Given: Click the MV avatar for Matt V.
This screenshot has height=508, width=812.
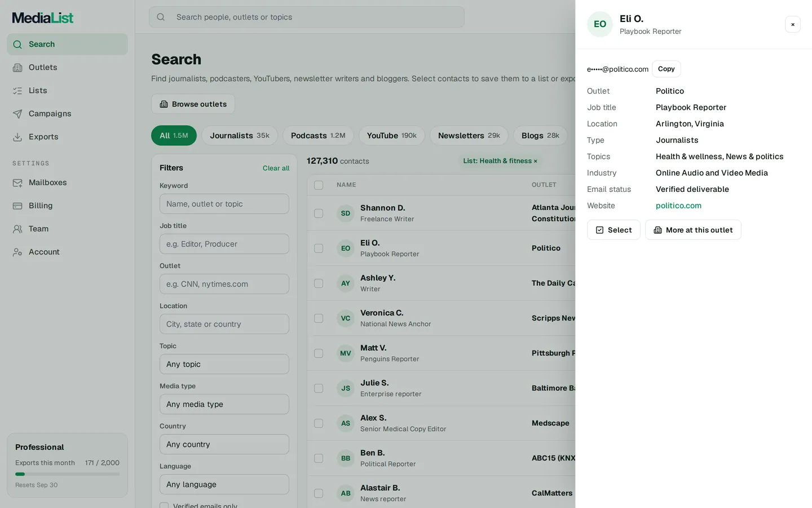Looking at the screenshot, I should (x=346, y=353).
